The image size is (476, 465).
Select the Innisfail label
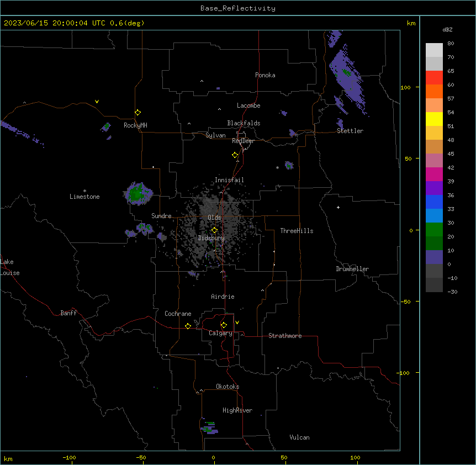229,180
